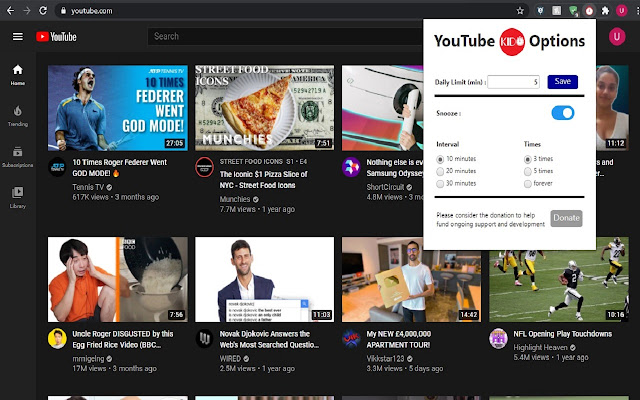Go to Home in the sidebar
640x400 pixels.
(18, 75)
